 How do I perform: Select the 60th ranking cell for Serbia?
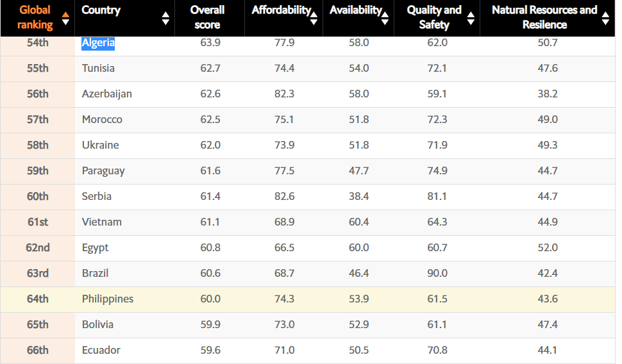[x=38, y=197]
